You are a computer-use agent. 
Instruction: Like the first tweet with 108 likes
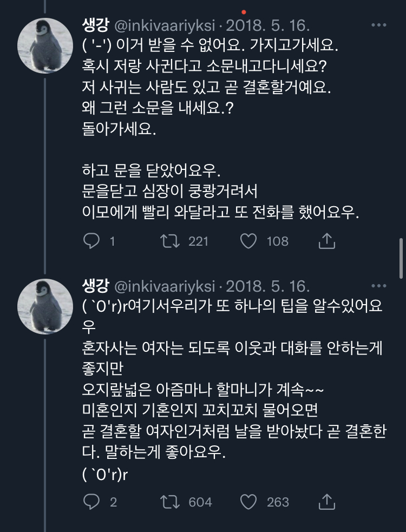[x=248, y=241]
